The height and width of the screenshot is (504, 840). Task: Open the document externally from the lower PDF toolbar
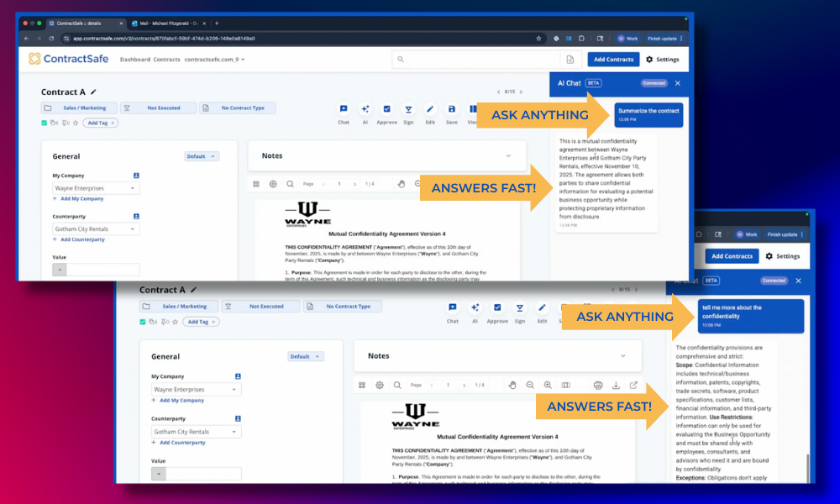[x=633, y=385]
